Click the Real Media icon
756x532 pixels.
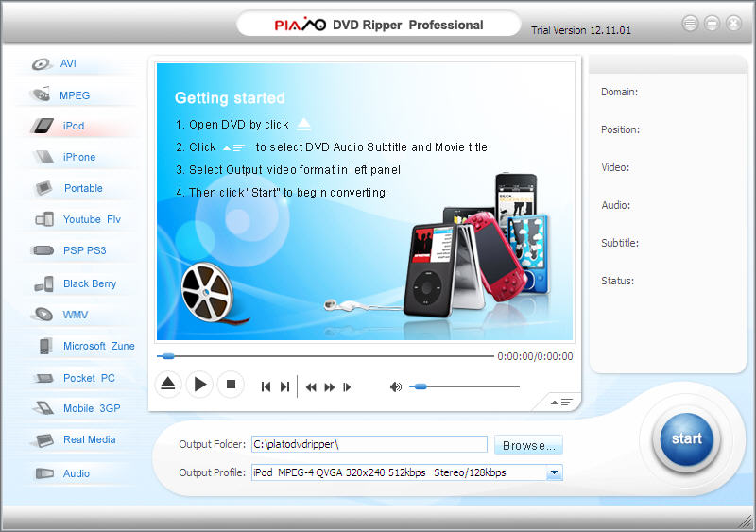tap(43, 440)
